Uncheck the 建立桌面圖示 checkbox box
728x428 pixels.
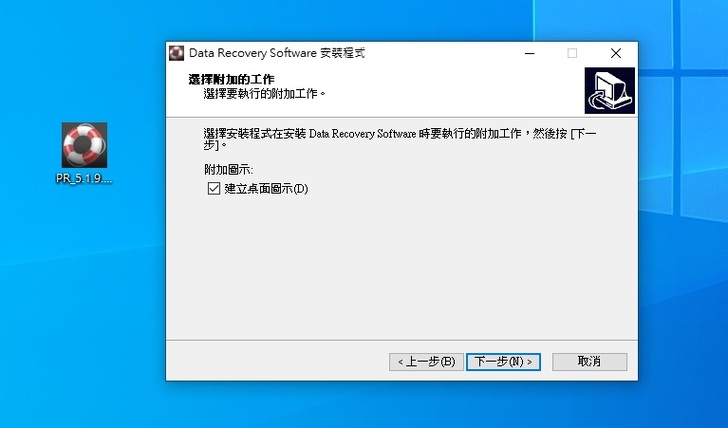[214, 188]
